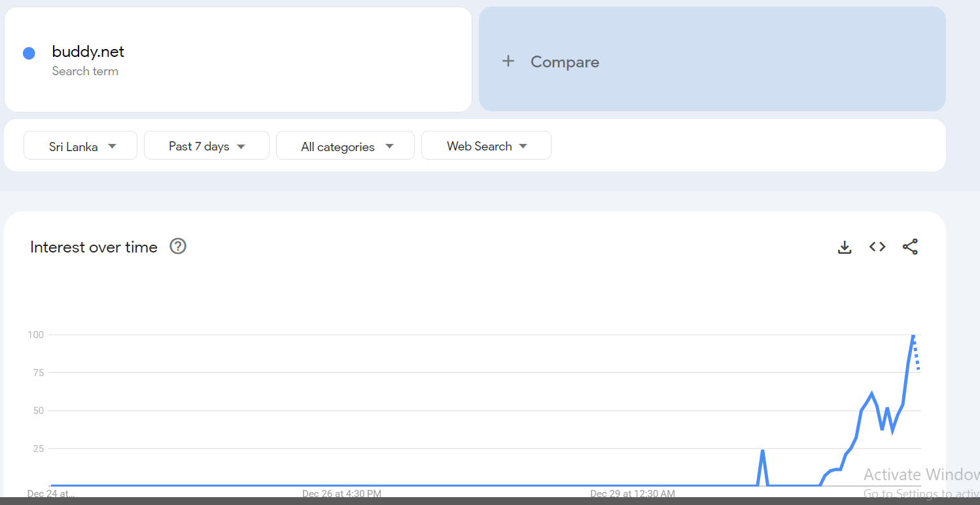Click the blue dot beside buddy.net
The image size is (980, 505).
(29, 54)
